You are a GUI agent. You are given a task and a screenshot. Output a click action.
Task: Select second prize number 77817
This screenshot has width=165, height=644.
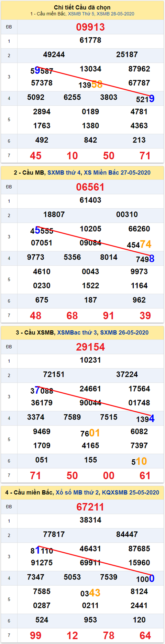[x=54, y=534]
